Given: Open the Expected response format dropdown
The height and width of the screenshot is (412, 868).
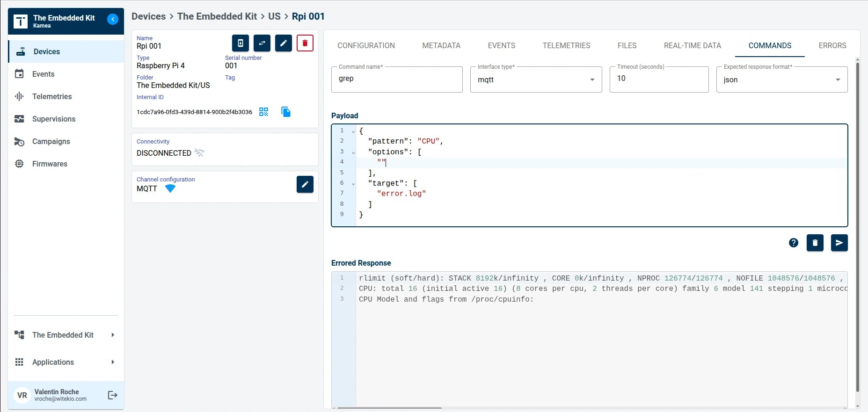Looking at the screenshot, I should pyautogui.click(x=782, y=80).
